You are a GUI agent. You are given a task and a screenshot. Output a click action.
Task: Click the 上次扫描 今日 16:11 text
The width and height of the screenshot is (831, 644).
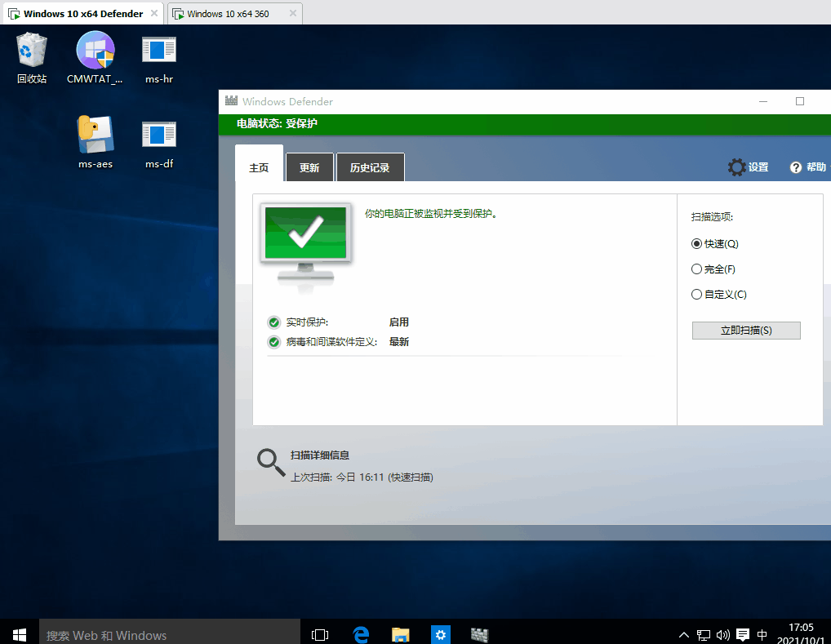pos(362,477)
